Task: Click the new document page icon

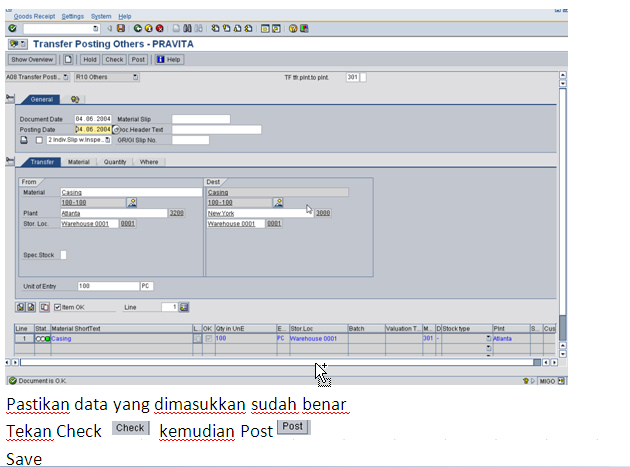Action: point(68,60)
